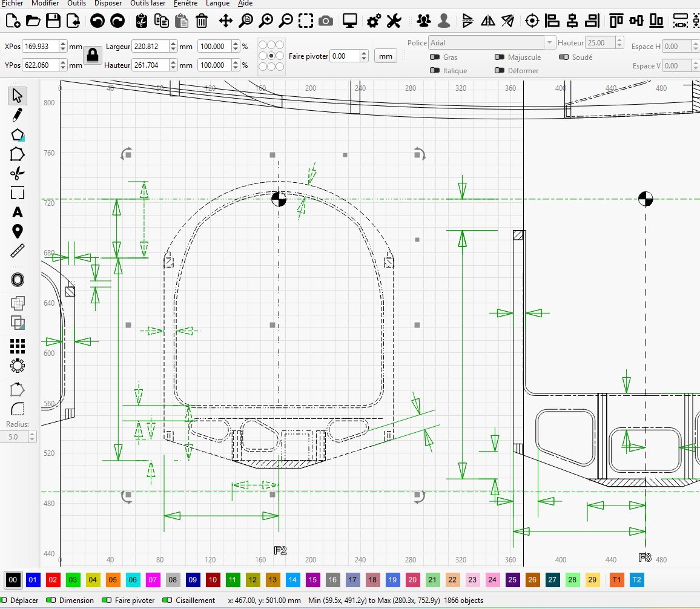
Task: Open the Fichier menu
Action: point(13,3)
